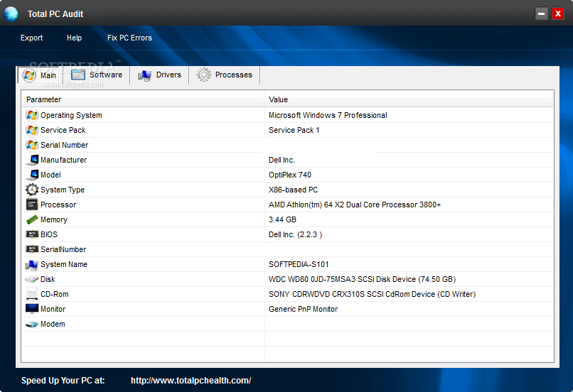Click the chip icon beside Processor

click(32, 205)
